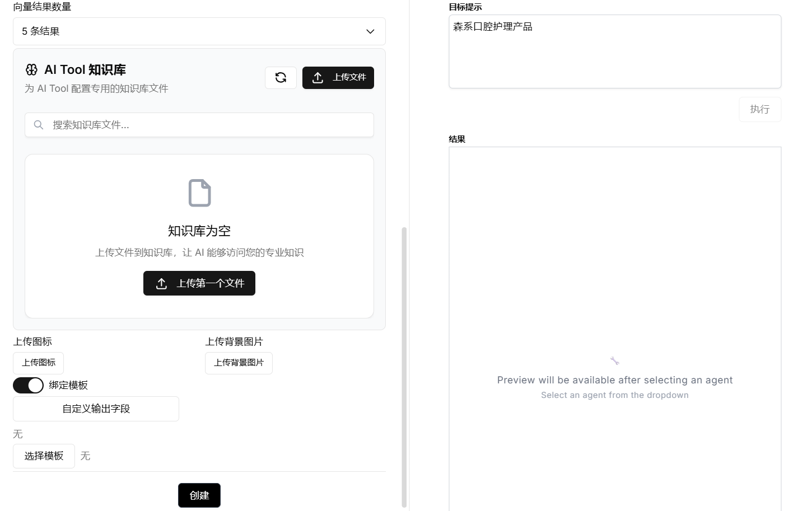The height and width of the screenshot is (511, 812).
Task: Click the upload arrow icon in 上传第一个文件
Action: (161, 284)
